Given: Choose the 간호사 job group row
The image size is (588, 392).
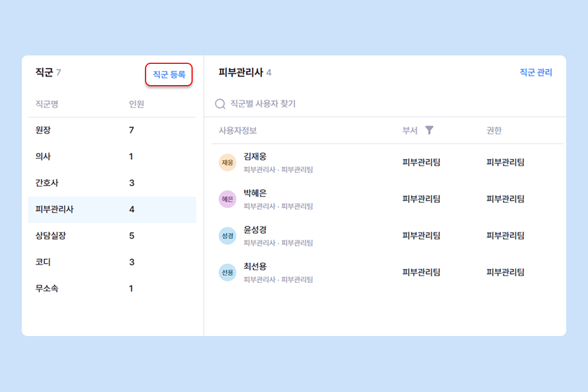Looking at the screenshot, I should pyautogui.click(x=112, y=183).
